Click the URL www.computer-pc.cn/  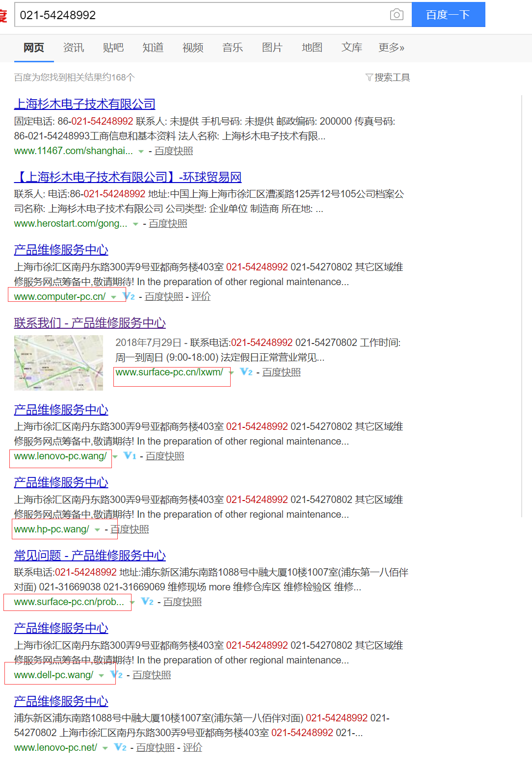[60, 297]
